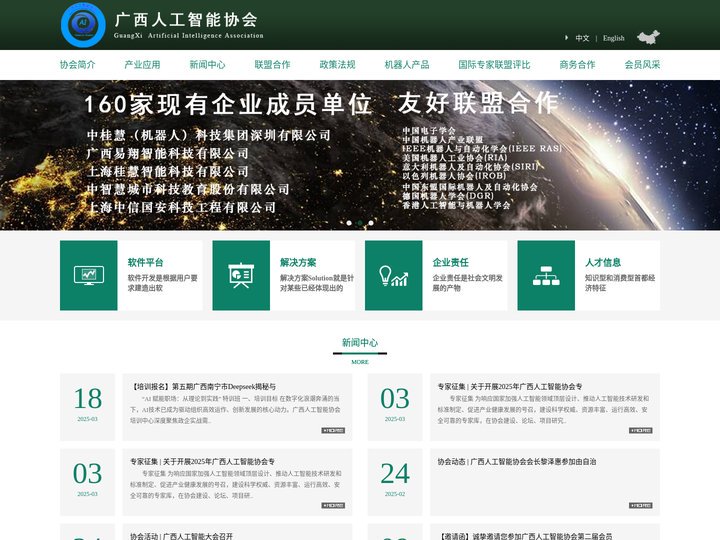Open the 人才信息 org-chart icon
Screen dimensions: 720x540
tap(546, 276)
